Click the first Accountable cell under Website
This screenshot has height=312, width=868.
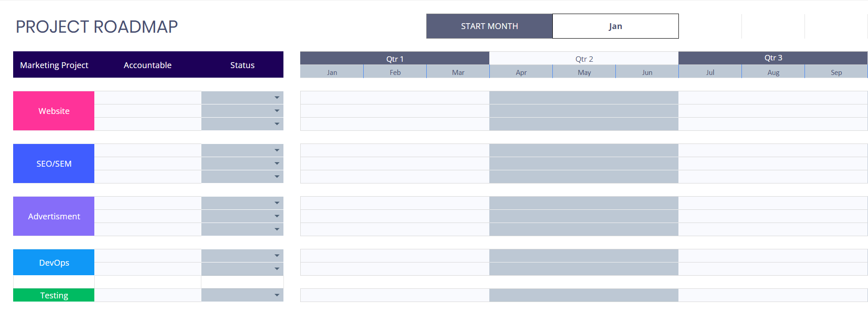point(147,97)
